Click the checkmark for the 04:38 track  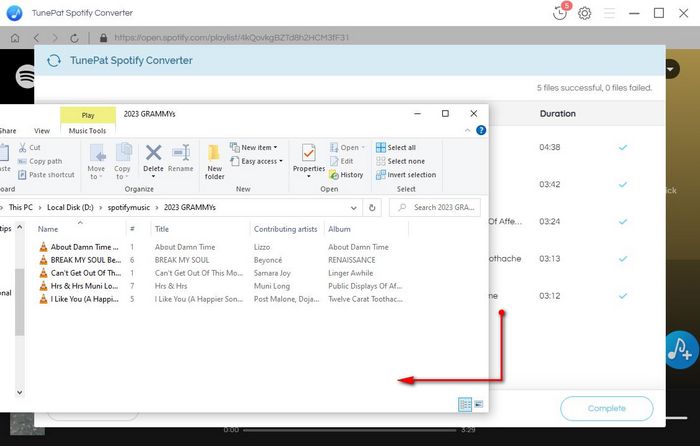pyautogui.click(x=623, y=147)
